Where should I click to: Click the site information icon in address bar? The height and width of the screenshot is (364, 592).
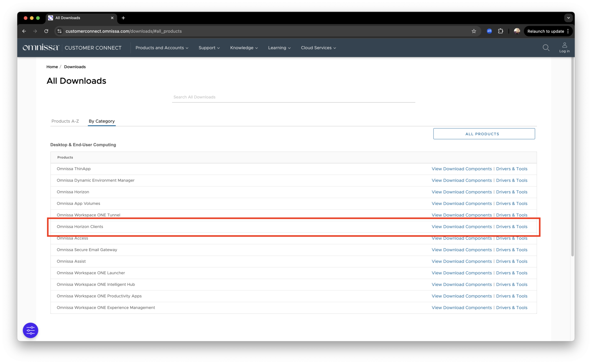click(x=59, y=31)
